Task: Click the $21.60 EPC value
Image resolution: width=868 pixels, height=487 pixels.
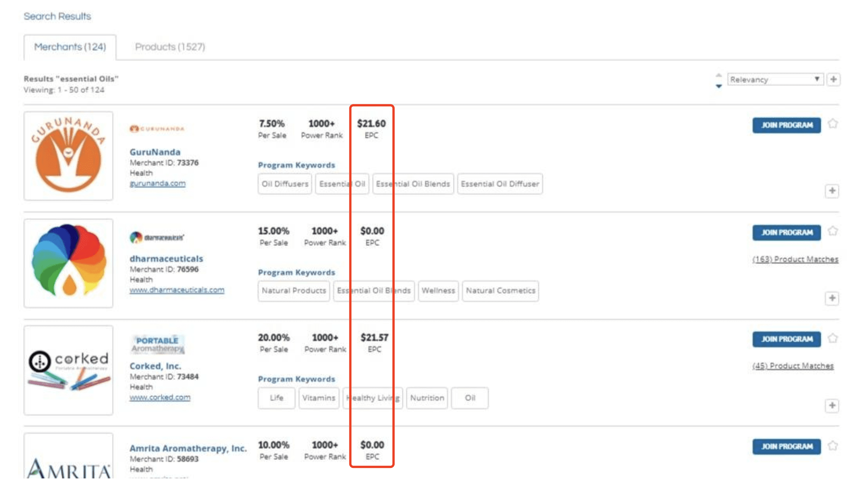Action: [x=371, y=124]
